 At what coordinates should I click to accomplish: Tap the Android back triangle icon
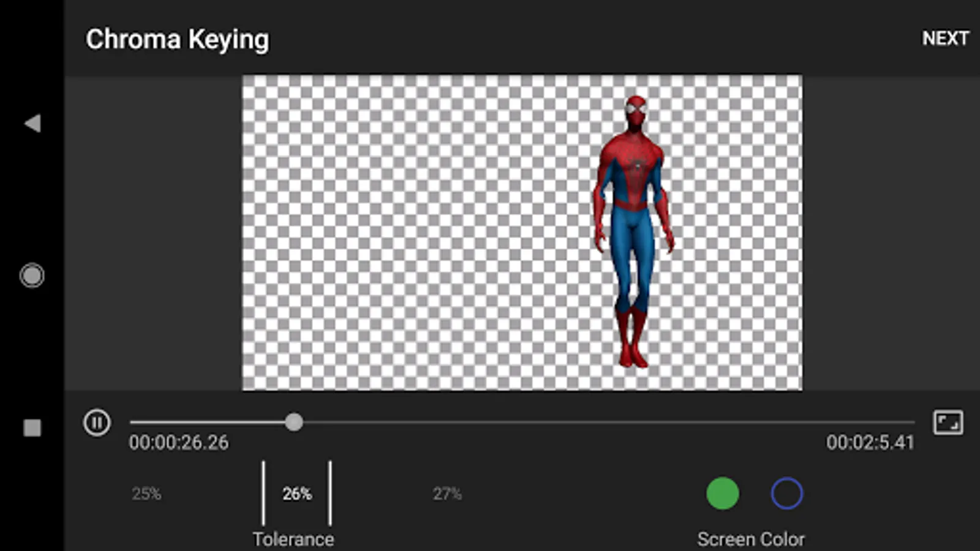(x=32, y=123)
